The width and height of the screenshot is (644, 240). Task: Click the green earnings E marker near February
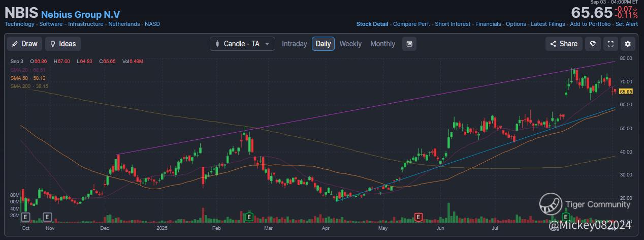(249, 217)
